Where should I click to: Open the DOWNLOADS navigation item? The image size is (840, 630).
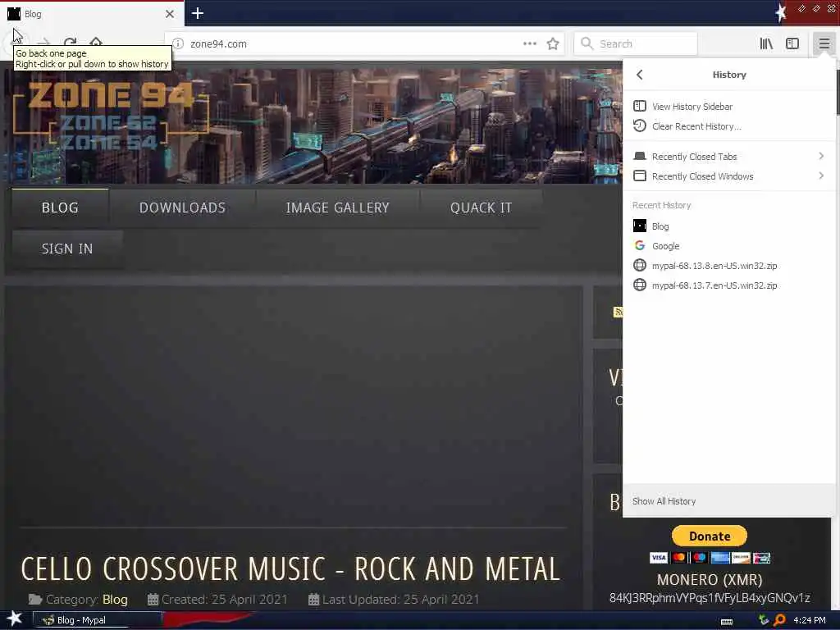coord(182,208)
